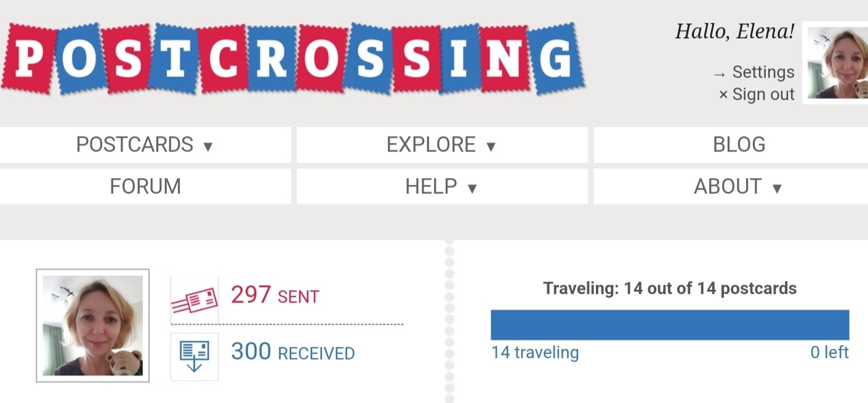View the 297 SENT postcards

(275, 296)
